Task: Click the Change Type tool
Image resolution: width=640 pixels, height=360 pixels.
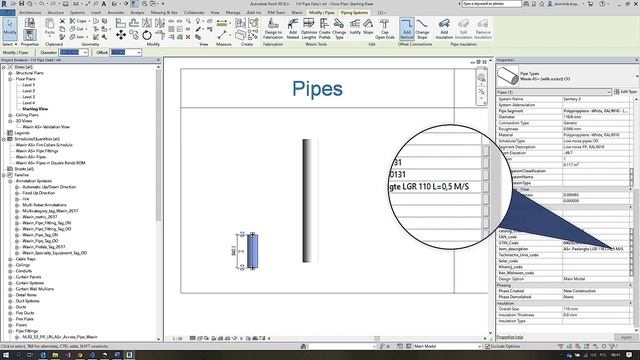Action: 339,29
